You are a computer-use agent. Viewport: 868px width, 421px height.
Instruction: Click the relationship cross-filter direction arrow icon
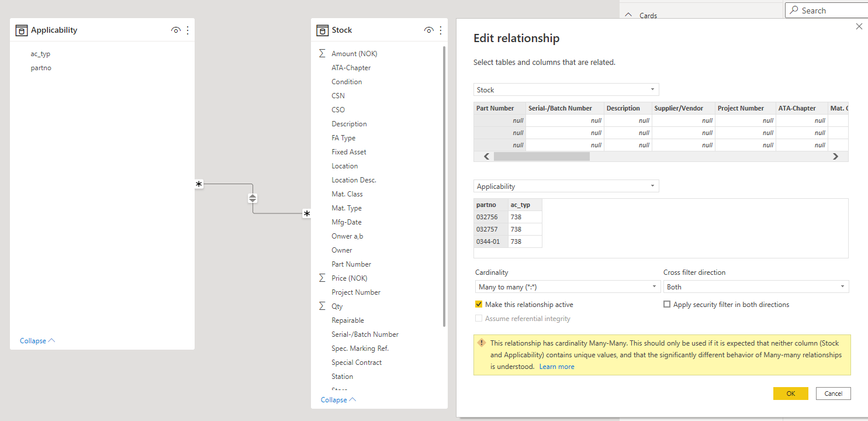(253, 198)
